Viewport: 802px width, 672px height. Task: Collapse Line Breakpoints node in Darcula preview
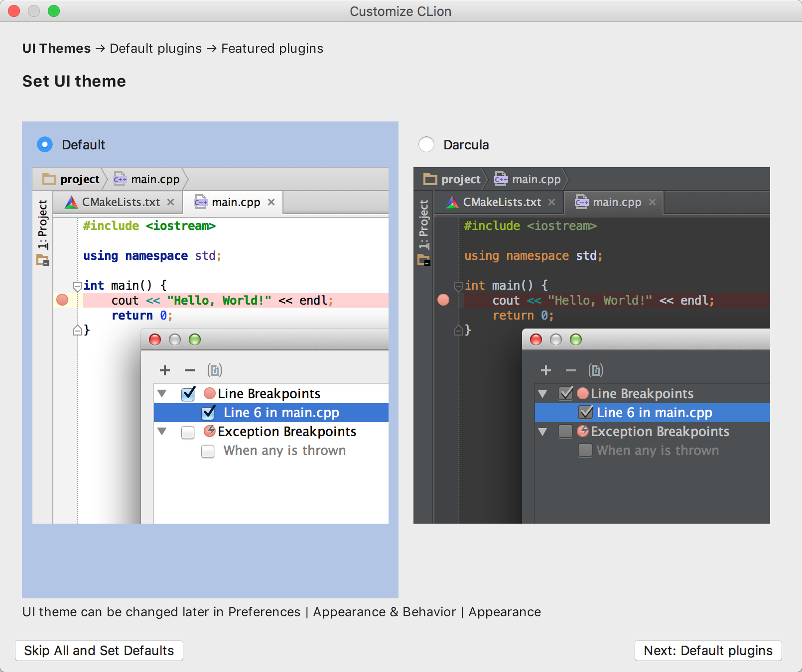point(543,393)
